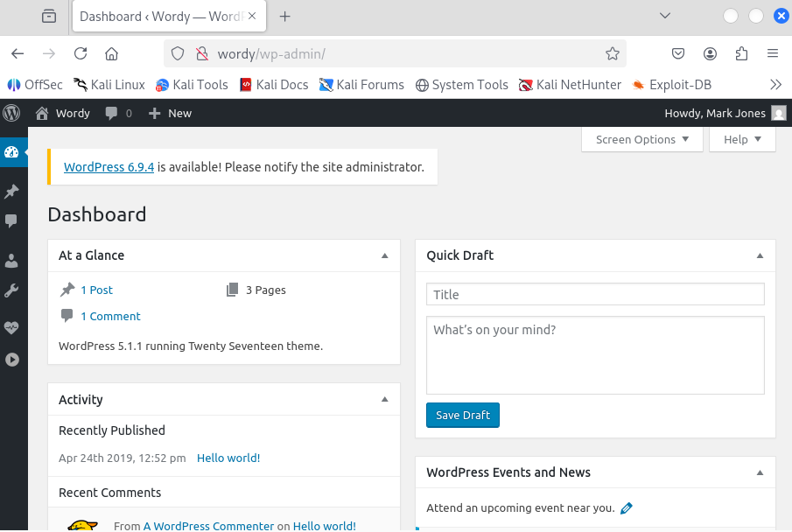Click the WordPress logo in admin bar

click(11, 113)
